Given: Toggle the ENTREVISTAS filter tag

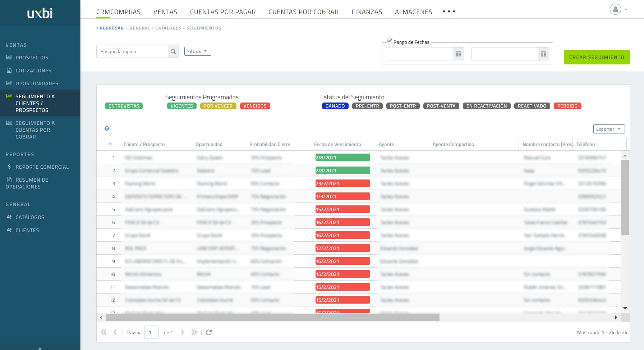Looking at the screenshot, I should click(124, 106).
